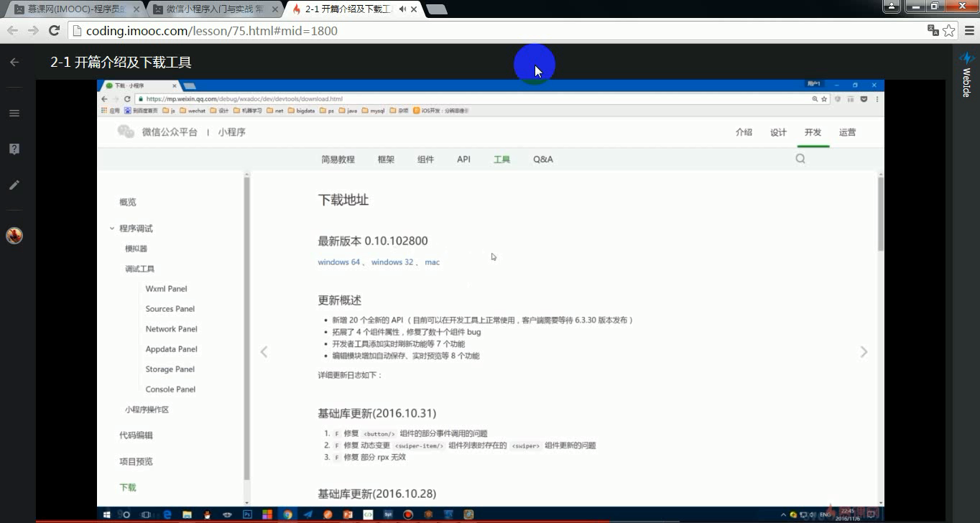The image size is (980, 523).
Task: Open 调试工具 in the docs sidebar
Action: (x=139, y=269)
